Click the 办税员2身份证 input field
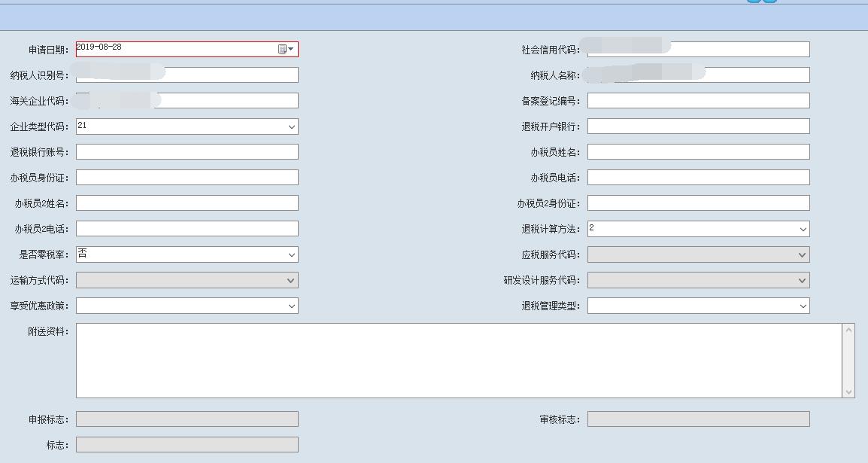The height and width of the screenshot is (463, 868). click(x=699, y=203)
